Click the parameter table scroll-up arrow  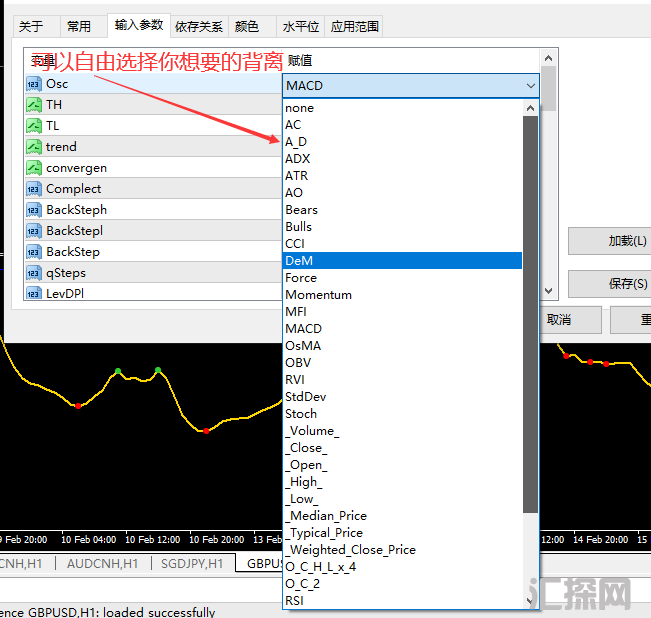[x=548, y=58]
